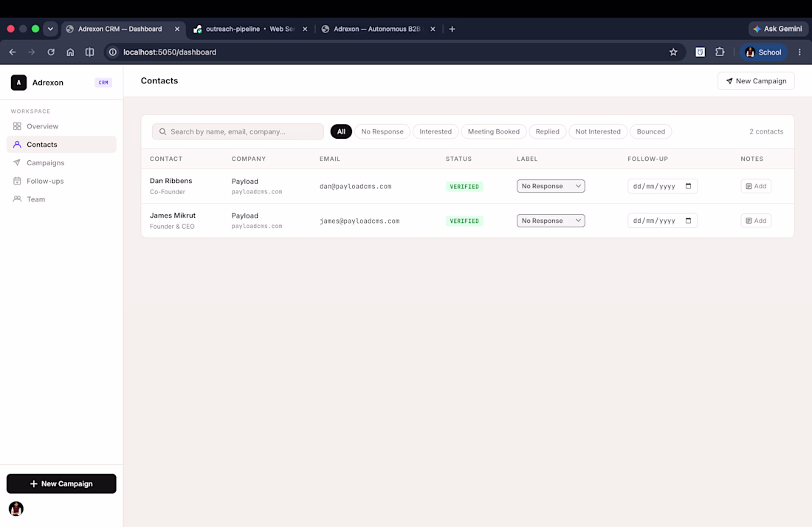Click the FOLLOW-UP column header

click(x=648, y=159)
